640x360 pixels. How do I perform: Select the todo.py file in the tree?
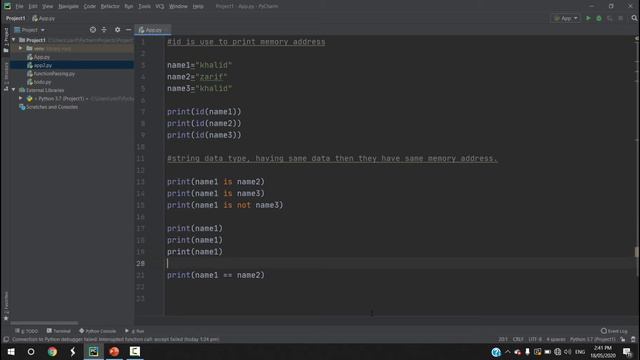[x=42, y=82]
